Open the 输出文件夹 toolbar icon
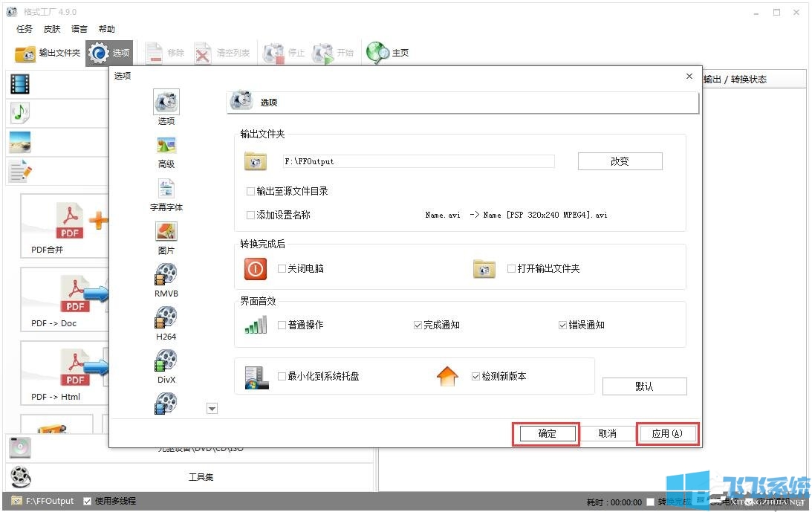The width and height of the screenshot is (812, 512). 42,53
